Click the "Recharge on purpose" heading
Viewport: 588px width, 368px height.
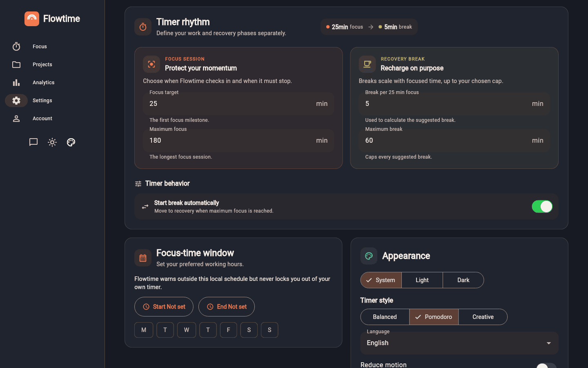(412, 68)
